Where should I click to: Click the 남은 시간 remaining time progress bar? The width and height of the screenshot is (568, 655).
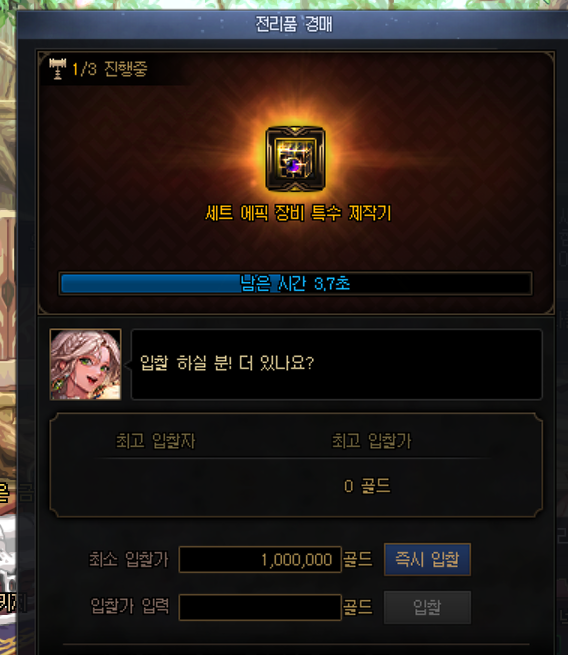click(x=295, y=284)
